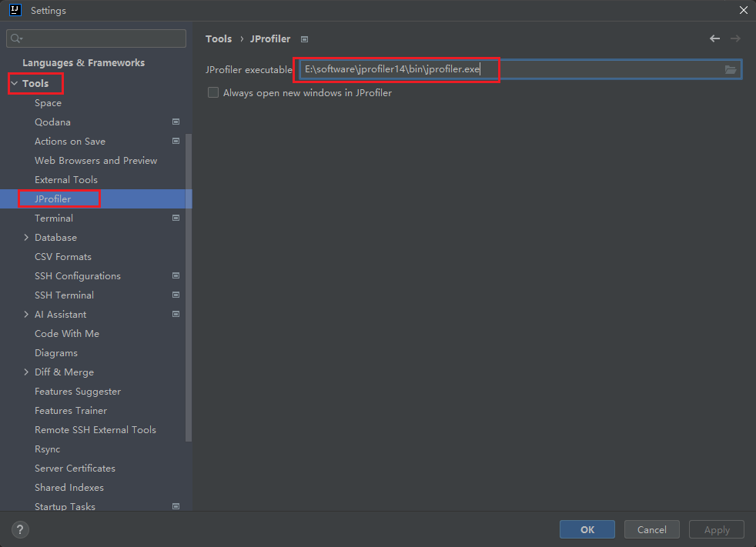
Task: Select Diff & Merge item
Action: point(64,372)
